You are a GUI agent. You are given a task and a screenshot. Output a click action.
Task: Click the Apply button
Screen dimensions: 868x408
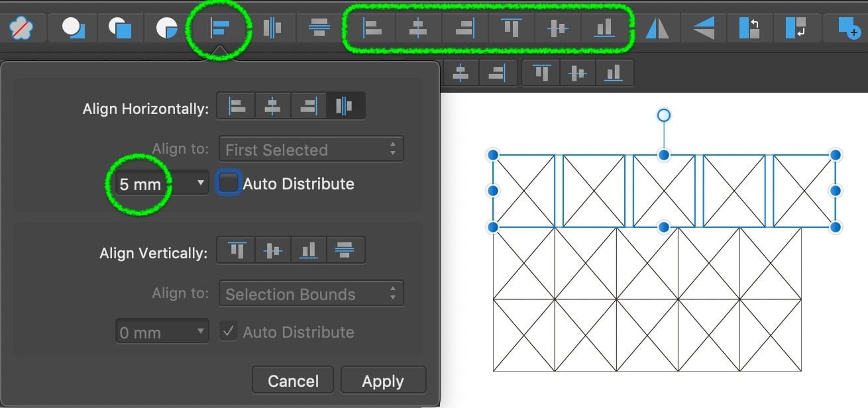coord(383,380)
